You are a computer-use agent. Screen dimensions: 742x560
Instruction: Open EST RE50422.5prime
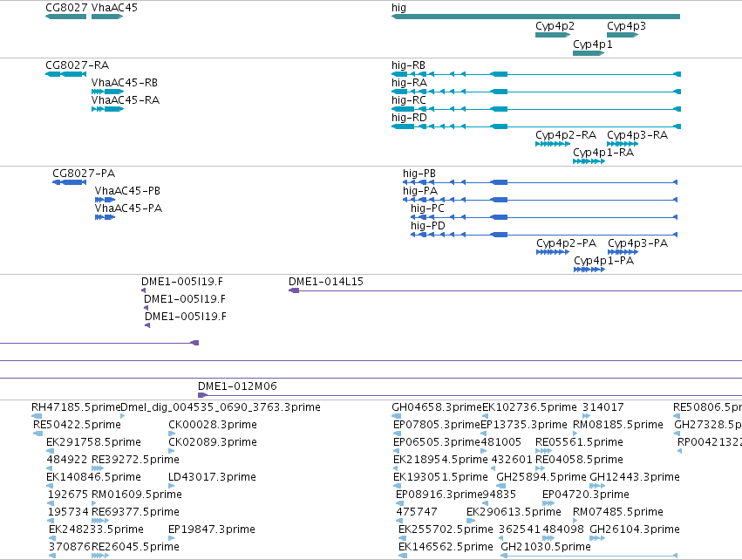[38, 434]
